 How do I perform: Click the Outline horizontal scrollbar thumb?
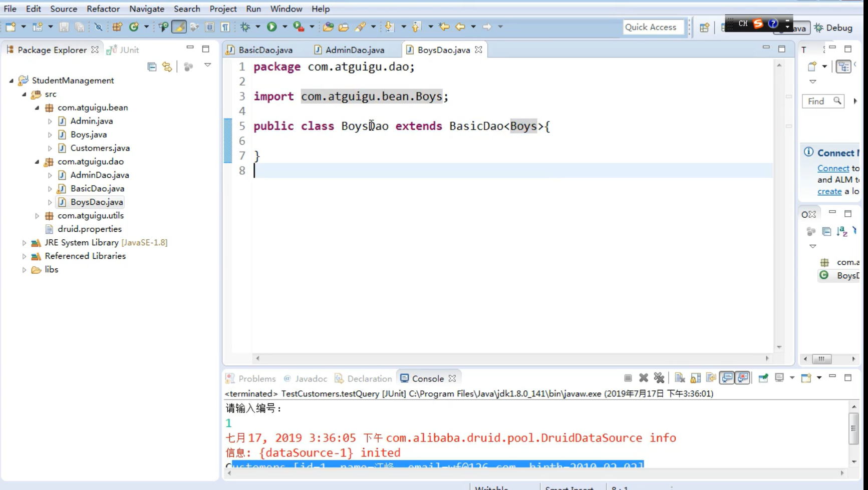click(x=821, y=359)
